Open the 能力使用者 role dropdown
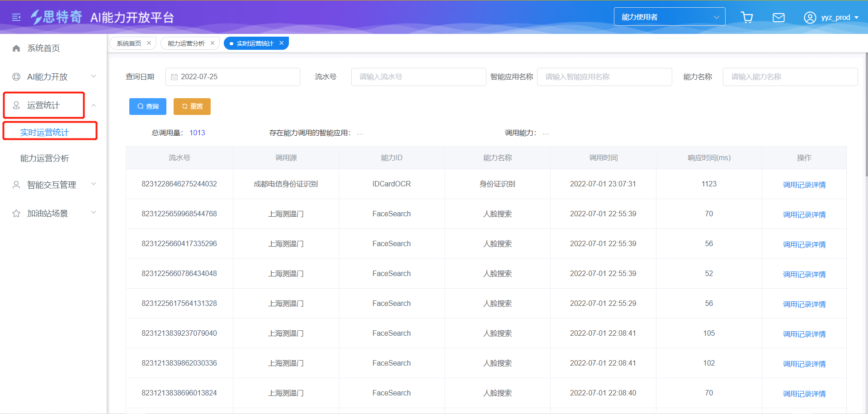The height and width of the screenshot is (414, 868). pos(670,17)
